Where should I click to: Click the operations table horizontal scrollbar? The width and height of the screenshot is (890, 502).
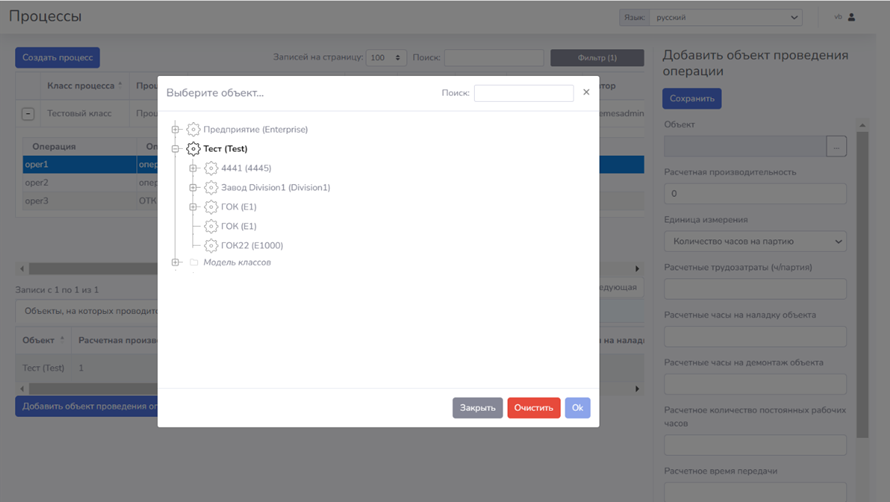click(94, 269)
